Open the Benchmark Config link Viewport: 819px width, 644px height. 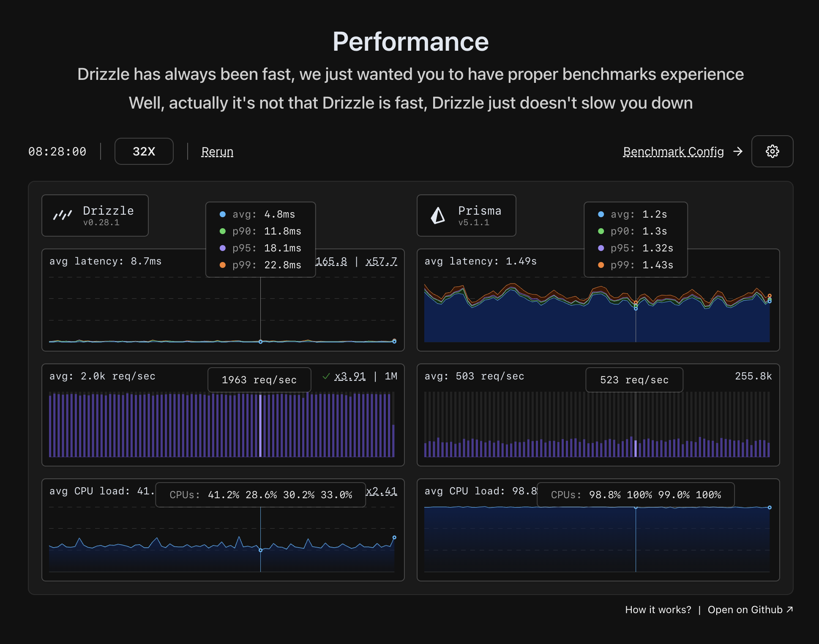tap(673, 151)
